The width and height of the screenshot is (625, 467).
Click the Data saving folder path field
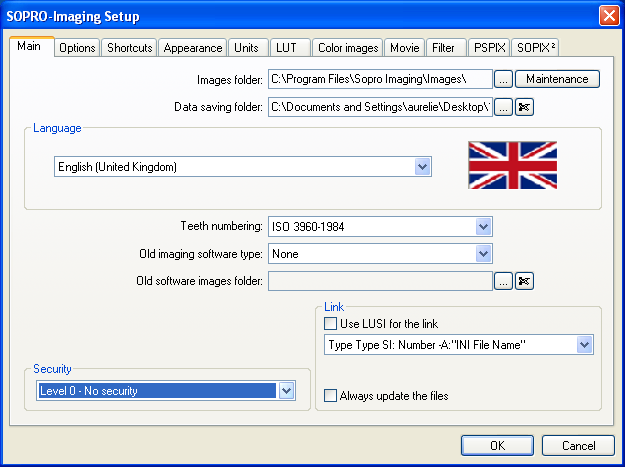pyautogui.click(x=380, y=107)
